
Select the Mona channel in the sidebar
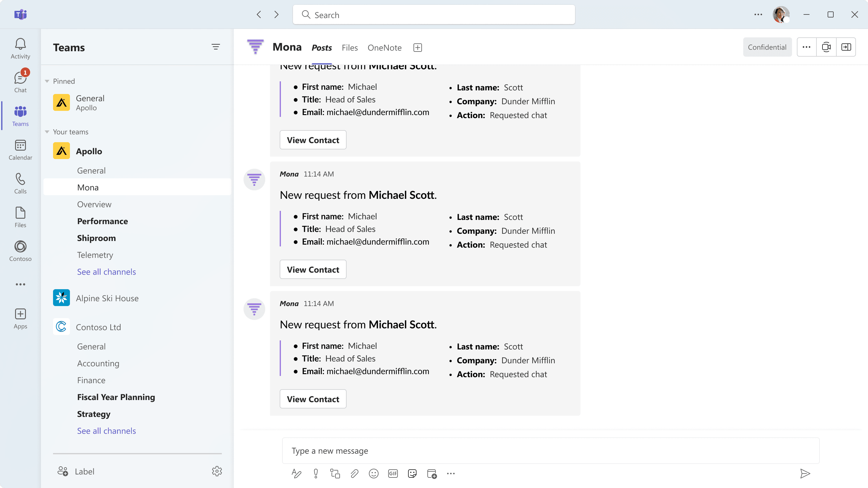[137, 187]
